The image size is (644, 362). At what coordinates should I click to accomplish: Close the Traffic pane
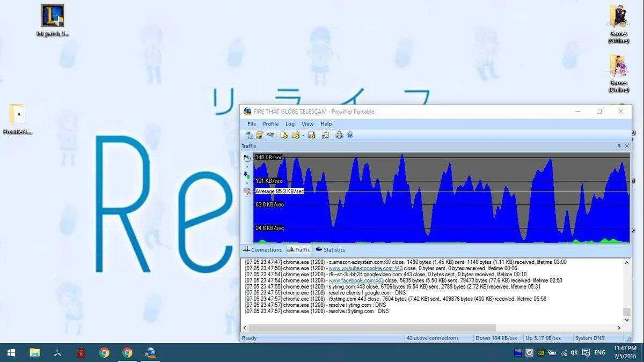(x=627, y=146)
